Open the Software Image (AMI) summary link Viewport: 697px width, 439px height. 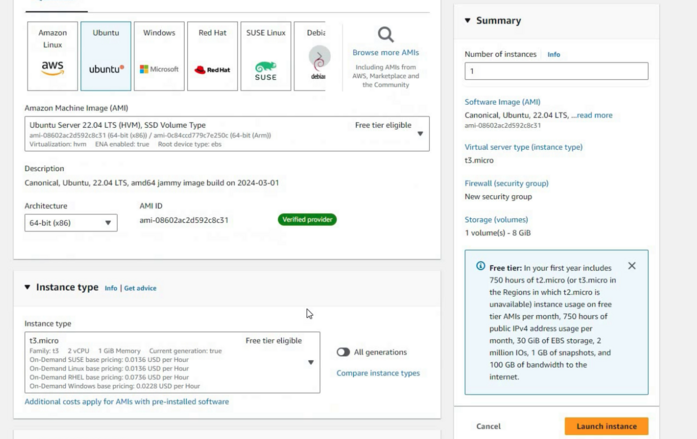502,102
